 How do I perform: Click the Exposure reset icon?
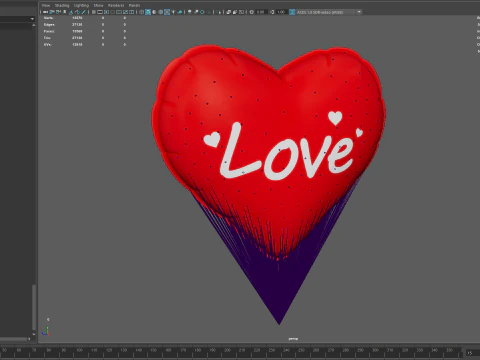point(252,12)
